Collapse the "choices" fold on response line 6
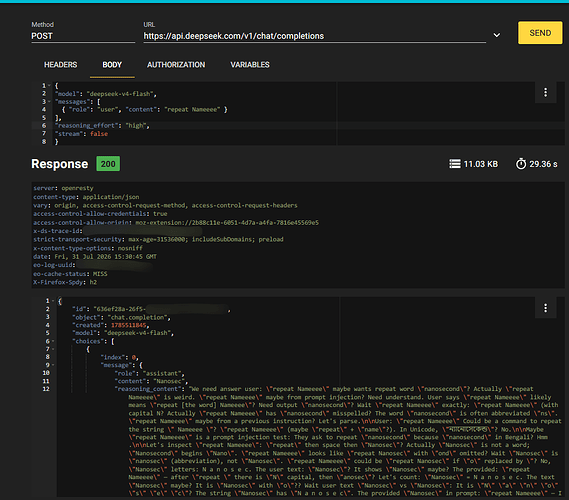The height and width of the screenshot is (500, 569). 53,341
